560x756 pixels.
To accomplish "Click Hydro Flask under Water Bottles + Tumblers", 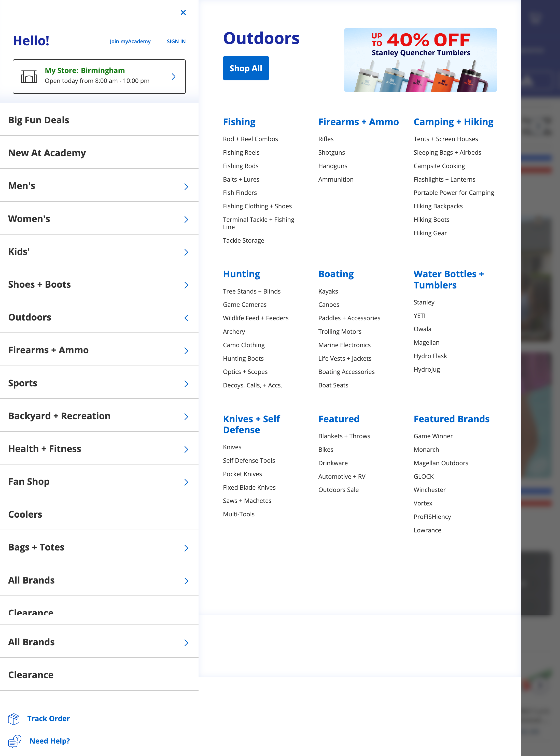I will pyautogui.click(x=430, y=356).
